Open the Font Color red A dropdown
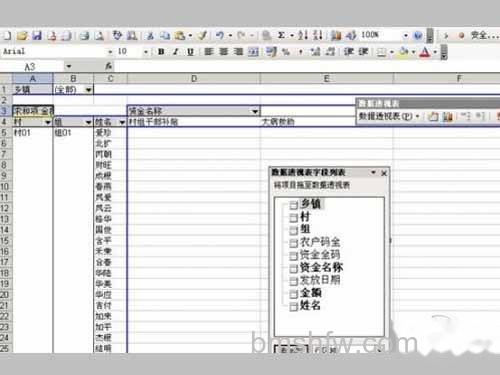The width and height of the screenshot is (500, 375). [435, 52]
